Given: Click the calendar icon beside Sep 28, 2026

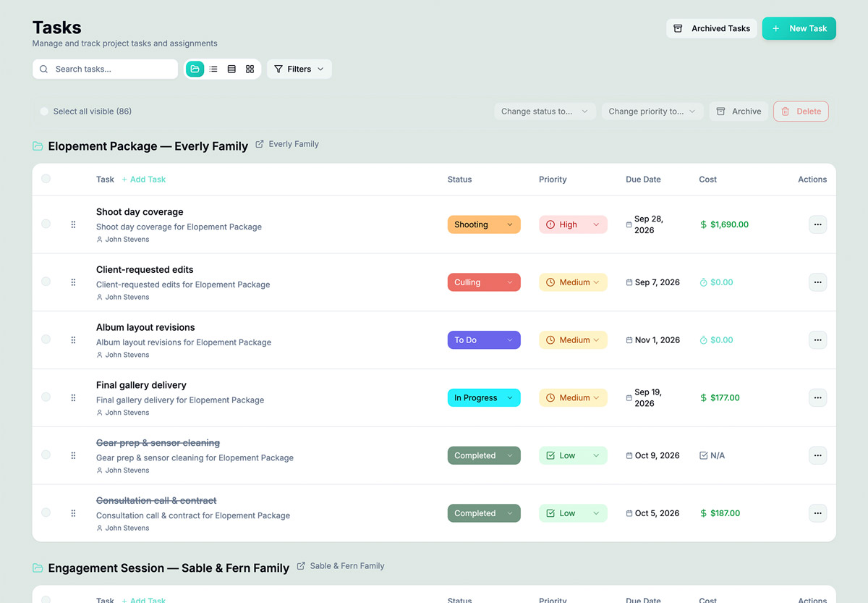Looking at the screenshot, I should 629,224.
